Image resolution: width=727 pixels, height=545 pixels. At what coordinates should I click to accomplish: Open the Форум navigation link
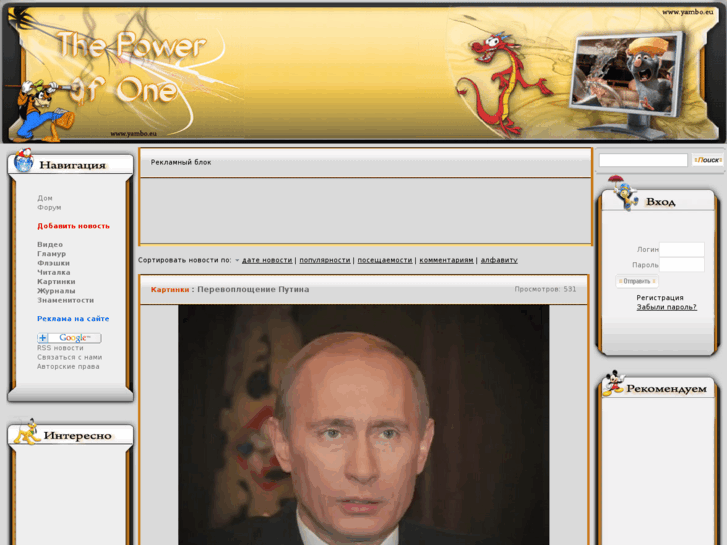(49, 207)
